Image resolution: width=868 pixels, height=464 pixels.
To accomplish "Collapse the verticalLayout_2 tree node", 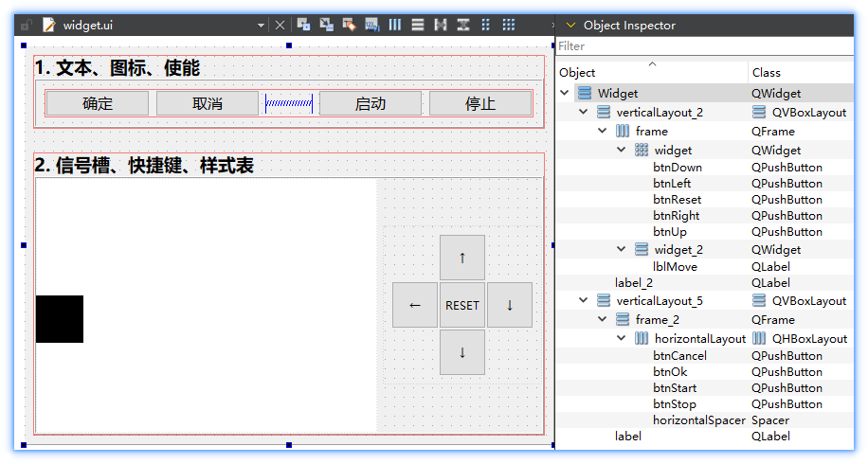I will pos(585,113).
